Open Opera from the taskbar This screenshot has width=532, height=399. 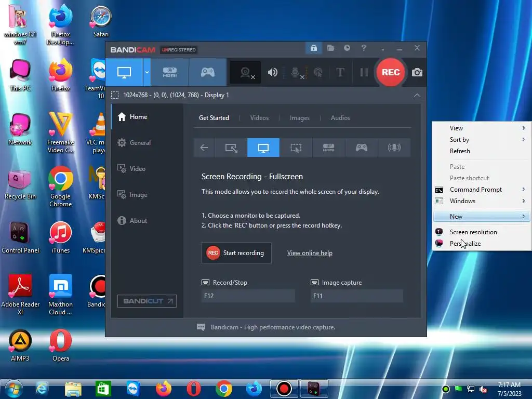click(x=193, y=389)
